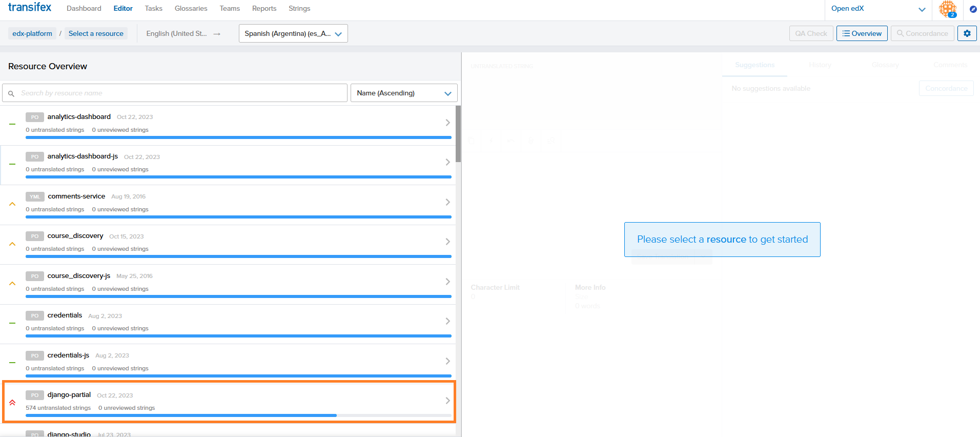The image size is (980, 437).
Task: Go to the Glossaries menu
Action: coord(191,9)
